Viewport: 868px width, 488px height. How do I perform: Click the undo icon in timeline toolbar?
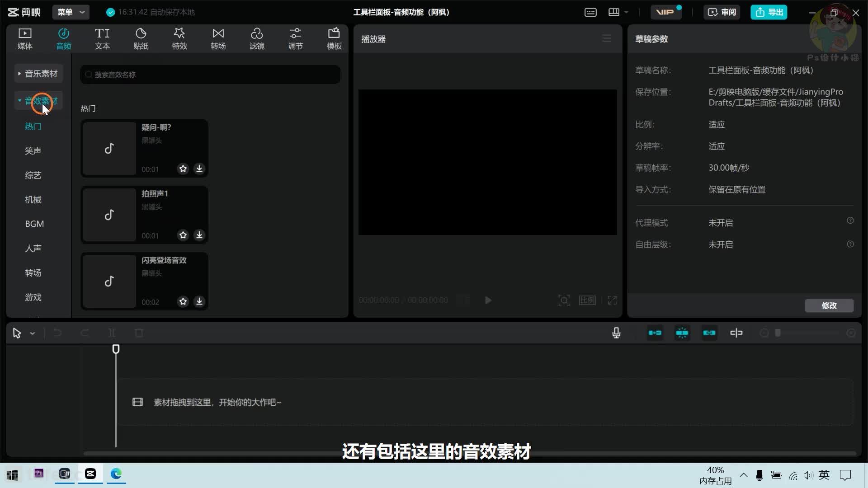click(57, 333)
